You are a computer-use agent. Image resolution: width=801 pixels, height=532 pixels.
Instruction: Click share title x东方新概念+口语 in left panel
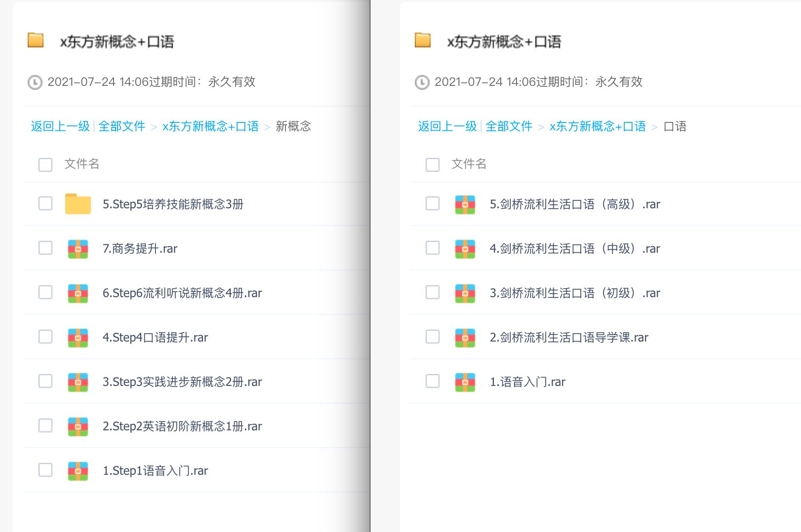[x=117, y=42]
